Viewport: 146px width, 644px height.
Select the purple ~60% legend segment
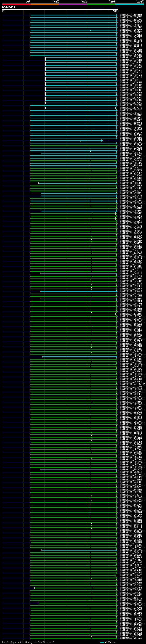click(73, 4)
